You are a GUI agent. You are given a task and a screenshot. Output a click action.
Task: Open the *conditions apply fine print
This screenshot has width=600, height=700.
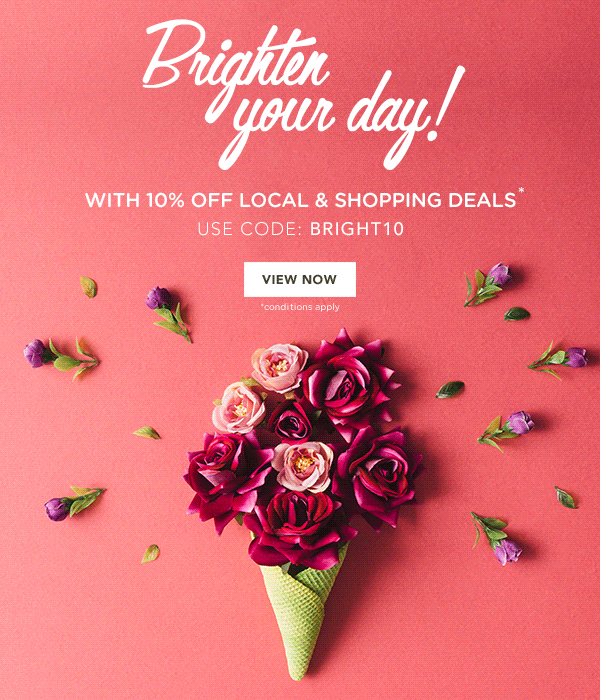(x=300, y=307)
